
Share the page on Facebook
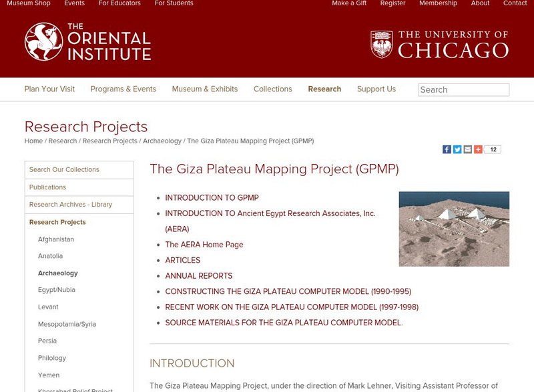click(446, 149)
